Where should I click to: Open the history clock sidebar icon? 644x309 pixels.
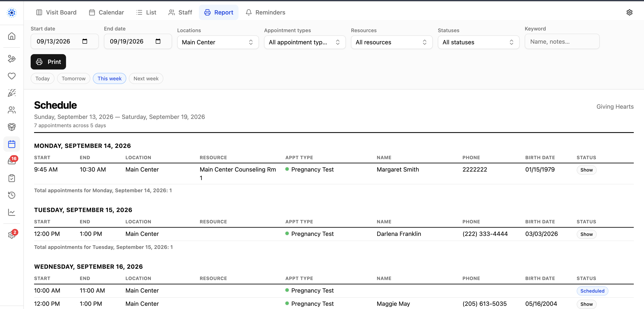11,195
